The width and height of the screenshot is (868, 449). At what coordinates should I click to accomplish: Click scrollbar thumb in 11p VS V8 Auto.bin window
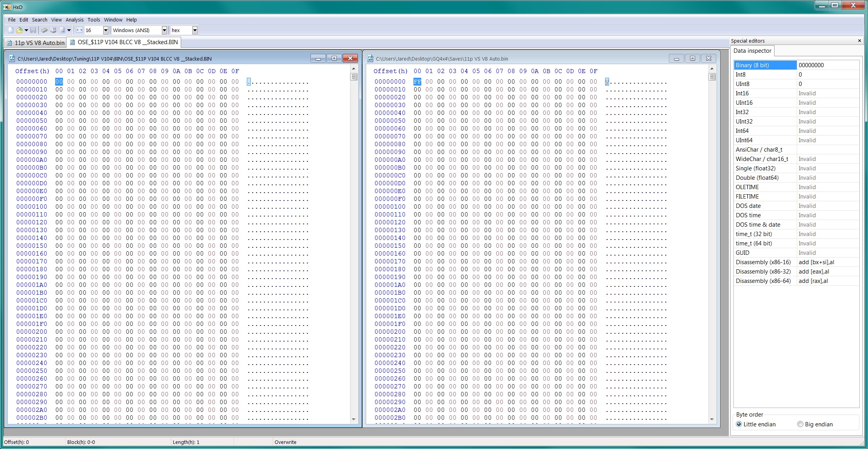712,77
